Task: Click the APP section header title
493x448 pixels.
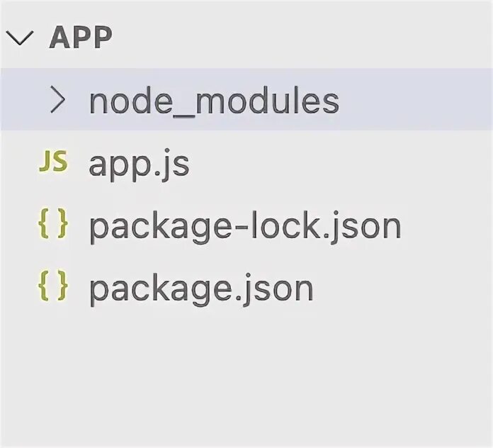Action: pyautogui.click(x=81, y=38)
